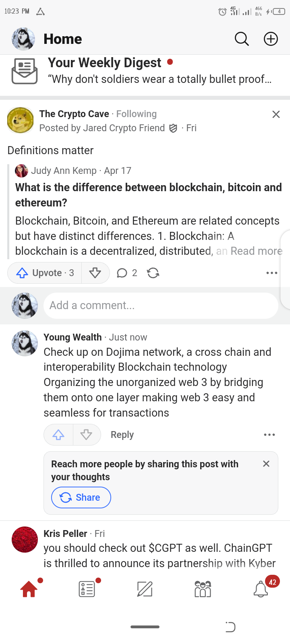Image resolution: width=290 pixels, height=644 pixels.
Task: Open the Following list tab icon
Action: (87, 589)
